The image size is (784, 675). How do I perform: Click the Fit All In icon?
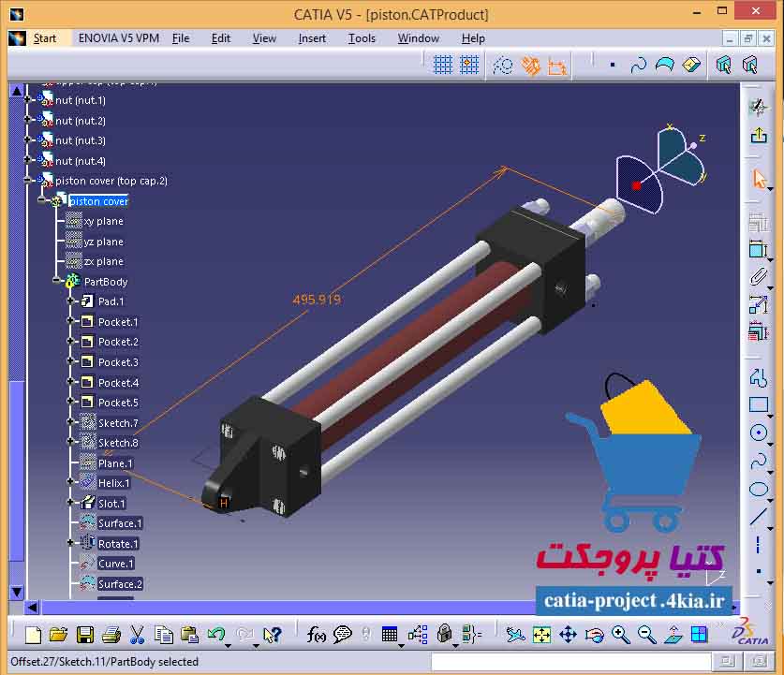[x=542, y=635]
